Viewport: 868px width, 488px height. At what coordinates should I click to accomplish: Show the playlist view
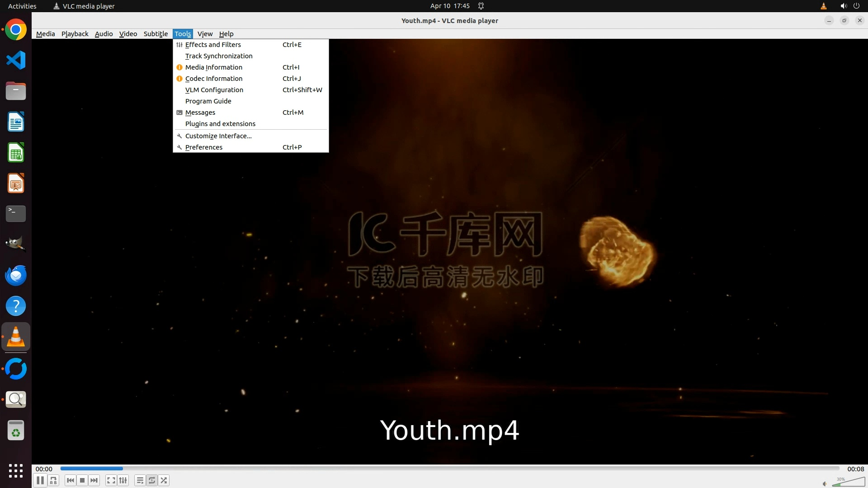tap(140, 480)
